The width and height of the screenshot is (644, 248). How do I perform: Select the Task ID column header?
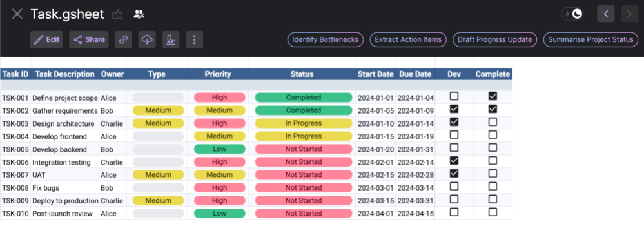[x=15, y=74]
